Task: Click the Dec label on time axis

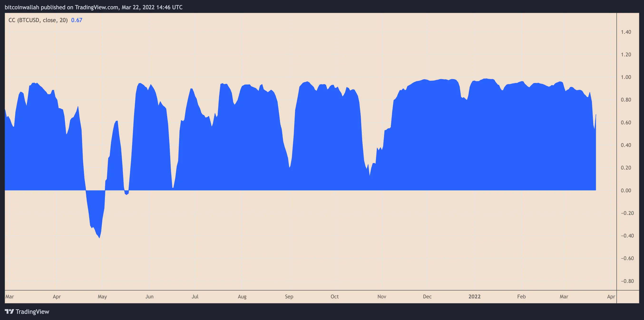Action: [x=427, y=296]
